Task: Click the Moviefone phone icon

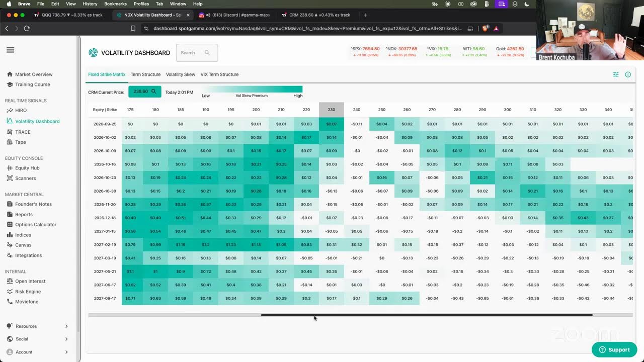Action: click(x=10, y=302)
